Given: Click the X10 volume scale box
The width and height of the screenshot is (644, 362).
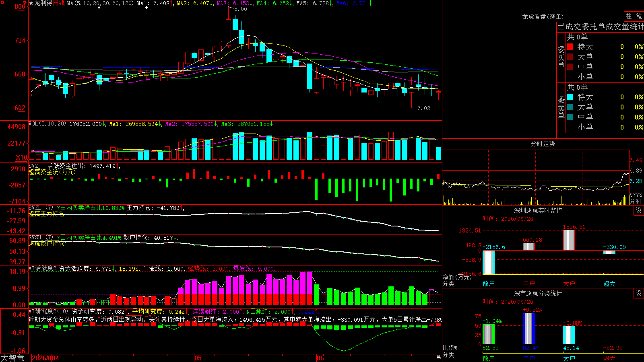Looking at the screenshot, I should click(21, 157).
